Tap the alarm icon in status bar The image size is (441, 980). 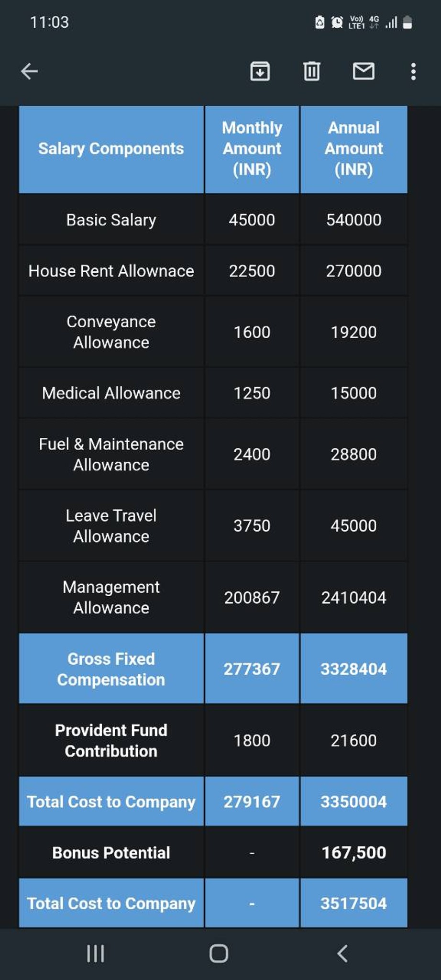coord(337,22)
